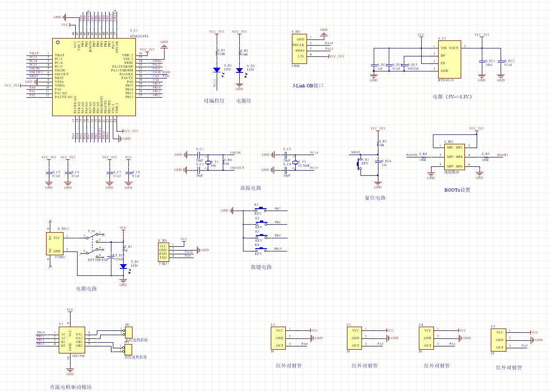Click the 32.768K crystal S_Y2
The image size is (550, 392).
(x=295, y=161)
